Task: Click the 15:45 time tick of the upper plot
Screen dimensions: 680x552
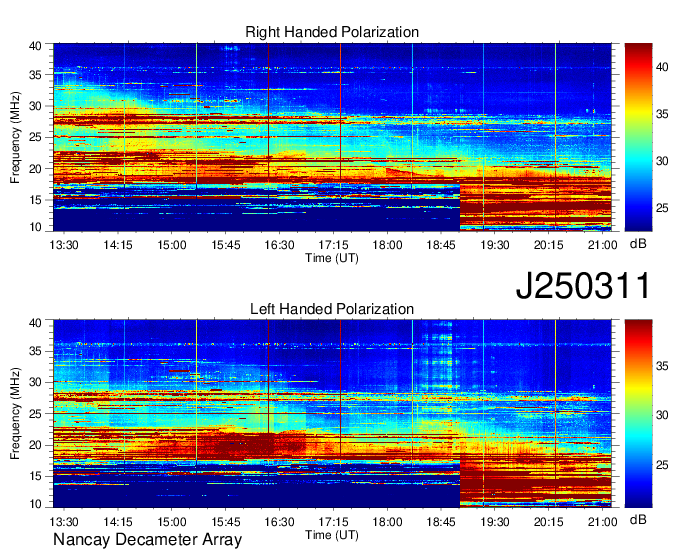Action: pyautogui.click(x=226, y=245)
